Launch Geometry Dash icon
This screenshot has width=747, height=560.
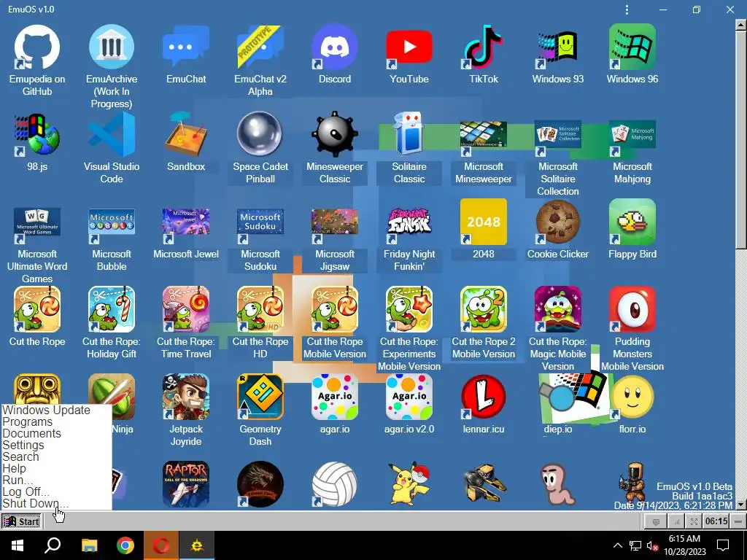pyautogui.click(x=260, y=397)
